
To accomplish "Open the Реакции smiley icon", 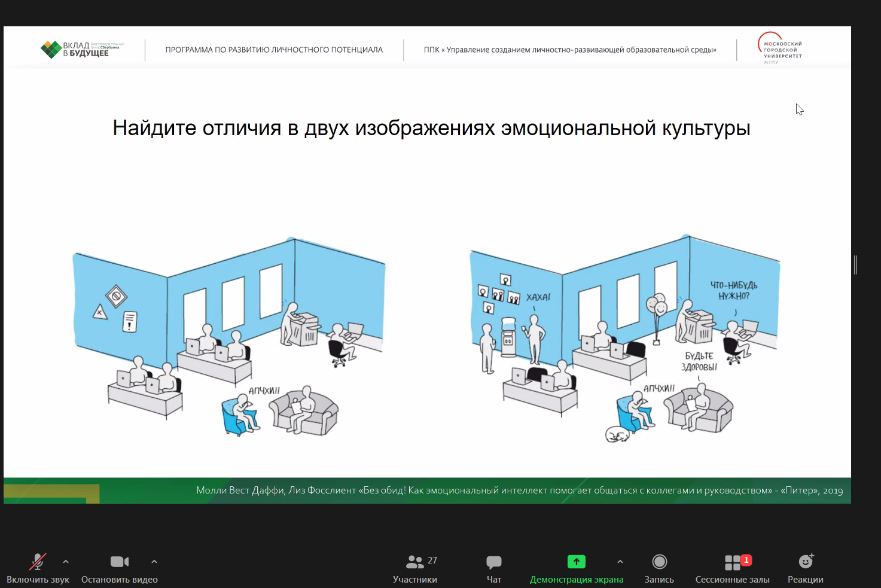I will [x=805, y=561].
